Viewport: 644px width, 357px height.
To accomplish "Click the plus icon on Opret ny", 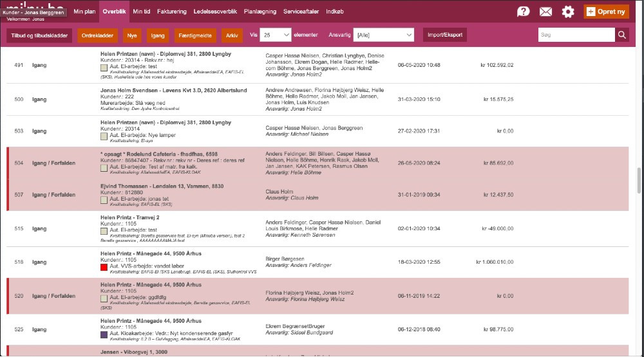I will coord(591,12).
